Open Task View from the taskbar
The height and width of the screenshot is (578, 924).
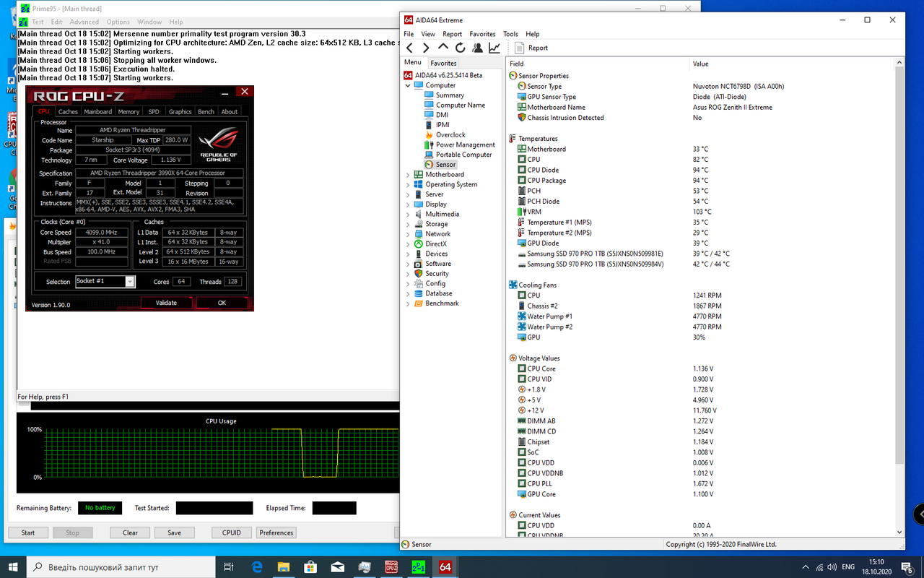coord(229,567)
